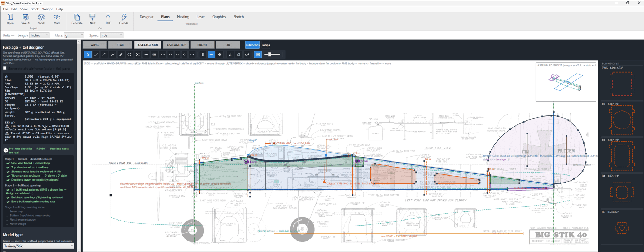Open the View menu
Screen dimensions: 644x252
pyautogui.click(x=24, y=9)
